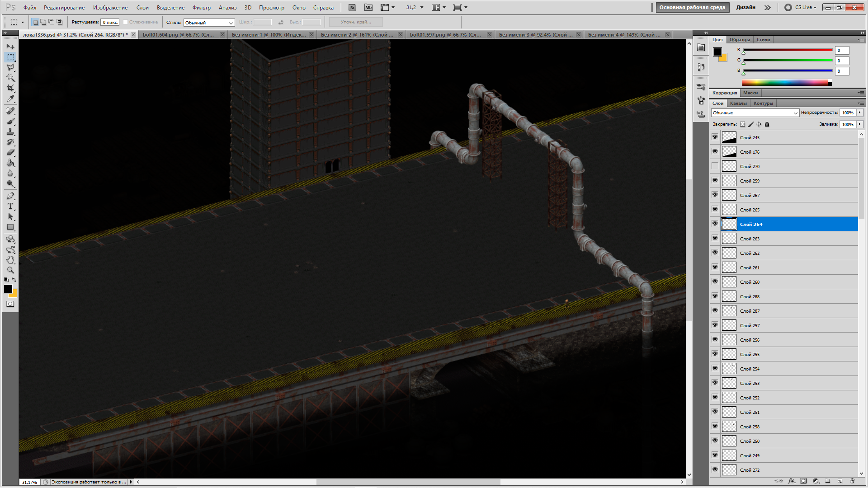
Task: Hide layer Слой 245
Action: (715, 137)
